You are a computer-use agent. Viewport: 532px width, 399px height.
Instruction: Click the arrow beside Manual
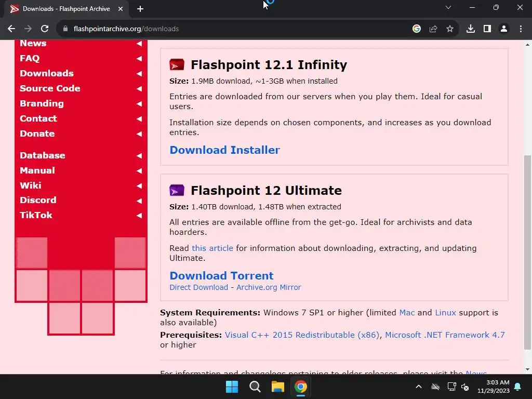coord(139,170)
